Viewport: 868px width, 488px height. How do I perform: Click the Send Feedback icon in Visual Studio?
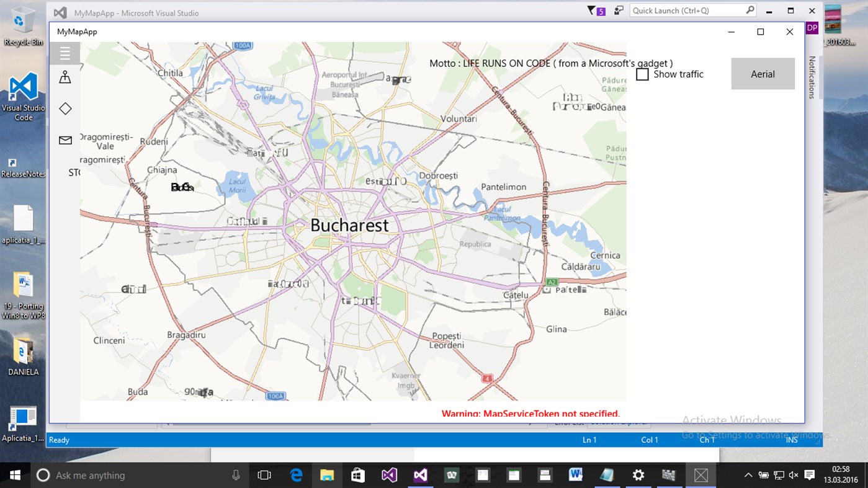pos(618,11)
